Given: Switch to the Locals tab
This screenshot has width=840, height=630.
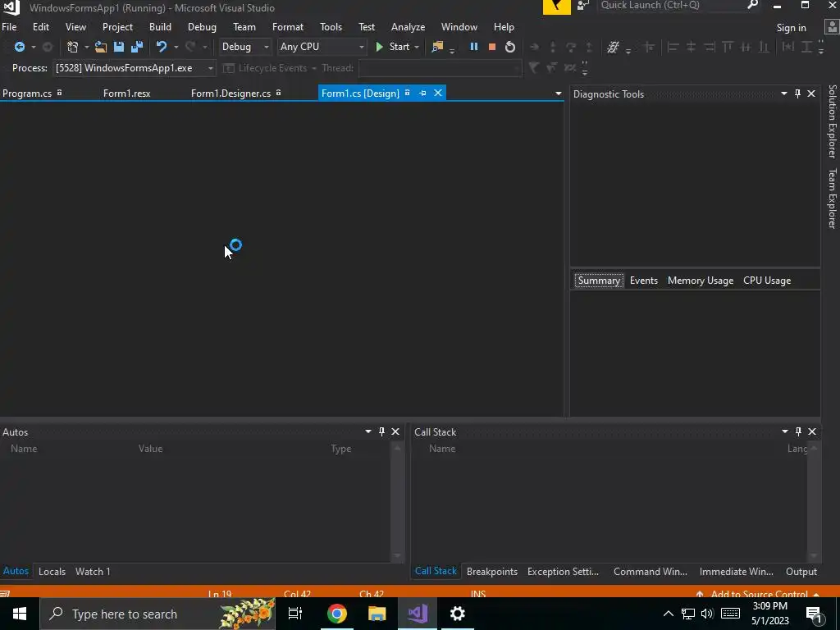Looking at the screenshot, I should coord(52,572).
